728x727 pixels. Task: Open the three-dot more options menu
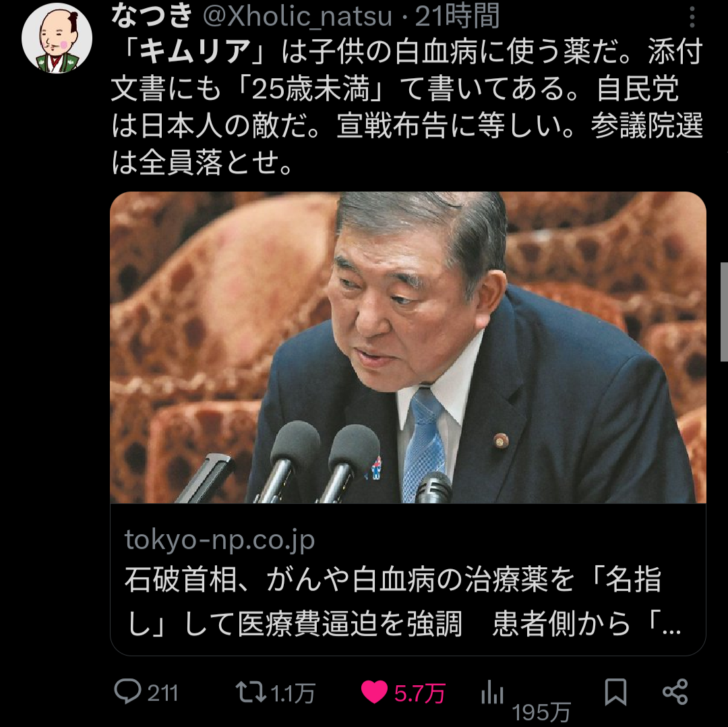pos(692,18)
